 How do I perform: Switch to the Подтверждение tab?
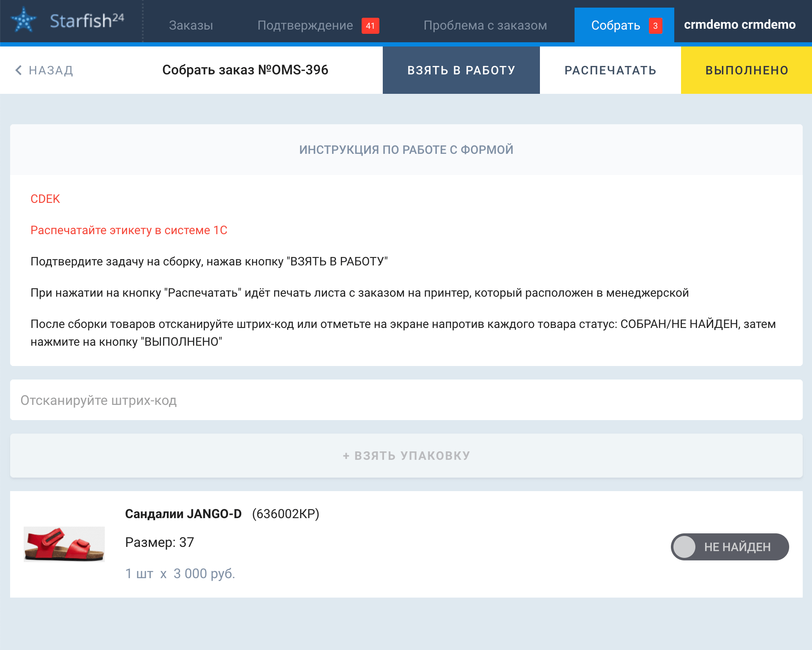(305, 25)
